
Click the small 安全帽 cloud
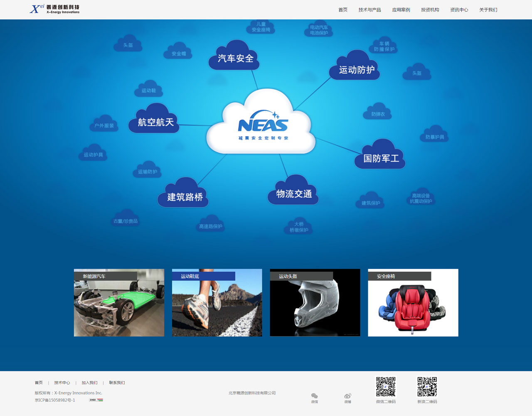179,51
